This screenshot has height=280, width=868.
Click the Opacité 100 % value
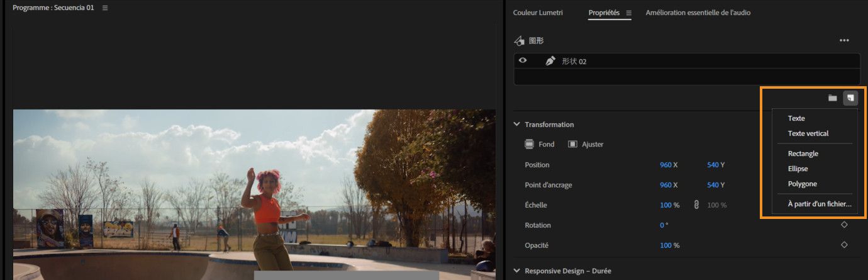[669, 245]
